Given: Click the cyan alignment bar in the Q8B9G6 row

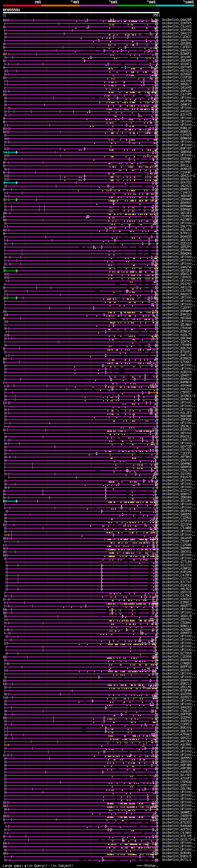Looking at the screenshot, I should click(10, 152).
